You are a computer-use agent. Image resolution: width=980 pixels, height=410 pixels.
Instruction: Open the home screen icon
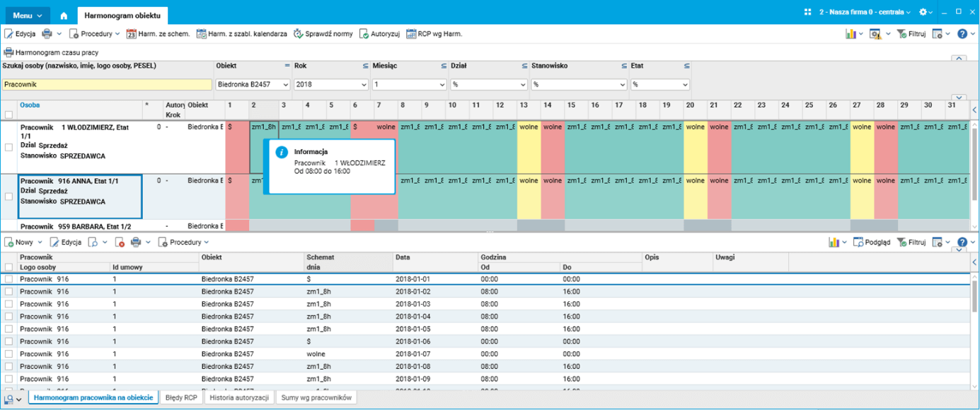point(64,15)
